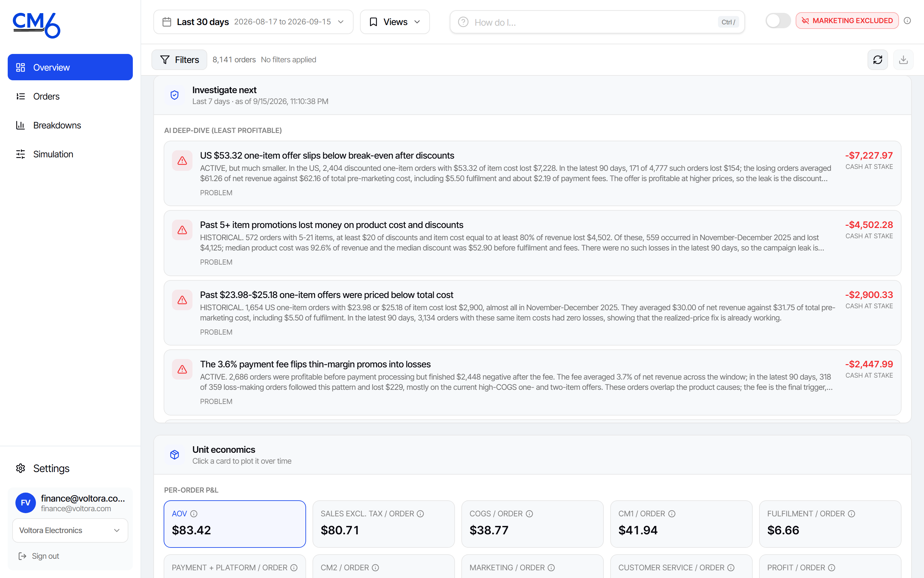Click the Marketing Excluded badge

pyautogui.click(x=847, y=21)
